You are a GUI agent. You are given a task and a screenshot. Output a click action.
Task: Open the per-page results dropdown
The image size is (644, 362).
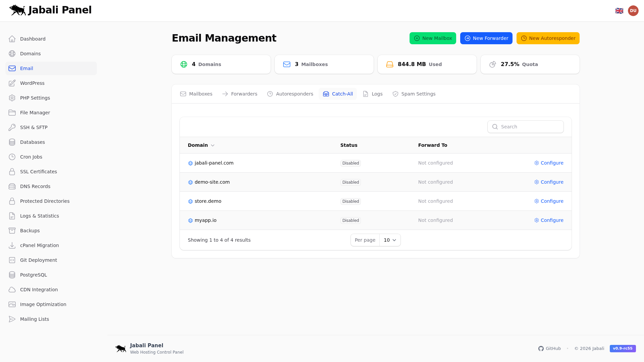(x=389, y=240)
